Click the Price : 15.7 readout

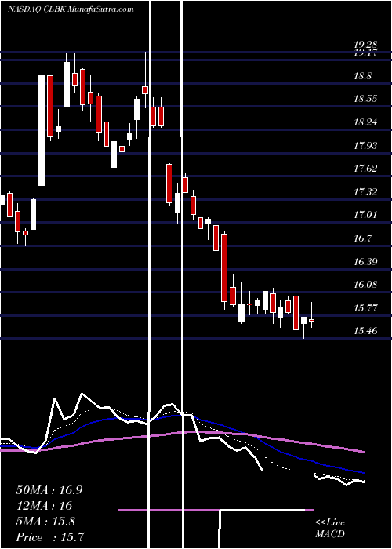tap(49, 536)
